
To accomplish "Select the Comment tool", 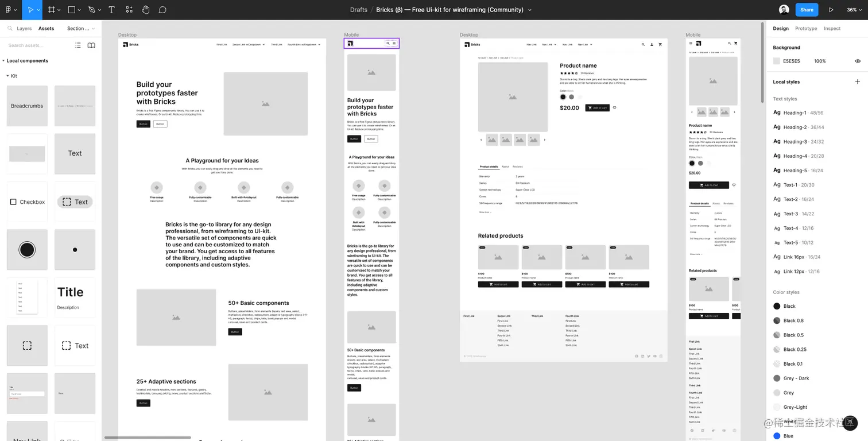I will [162, 10].
